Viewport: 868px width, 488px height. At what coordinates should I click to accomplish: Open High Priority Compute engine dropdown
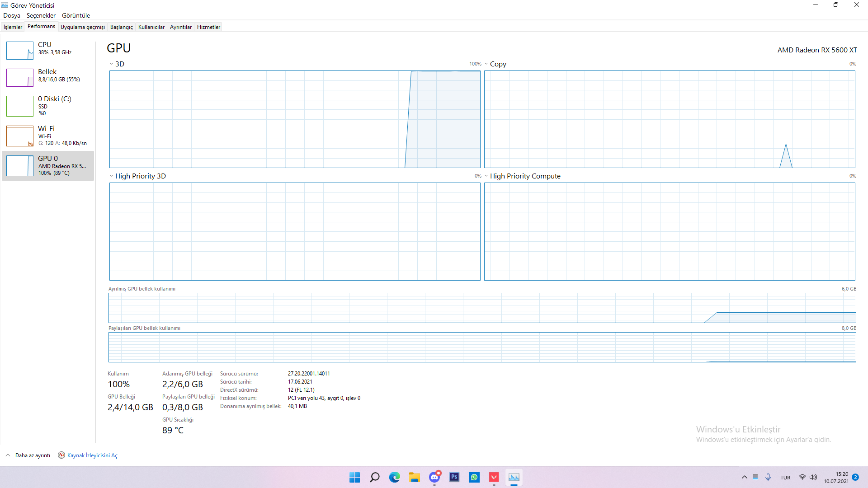486,176
